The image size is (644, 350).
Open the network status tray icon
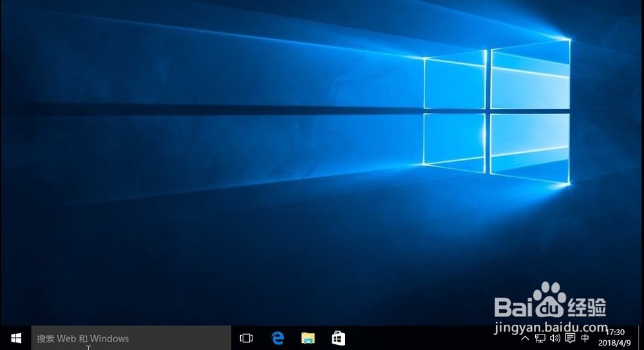(x=540, y=338)
